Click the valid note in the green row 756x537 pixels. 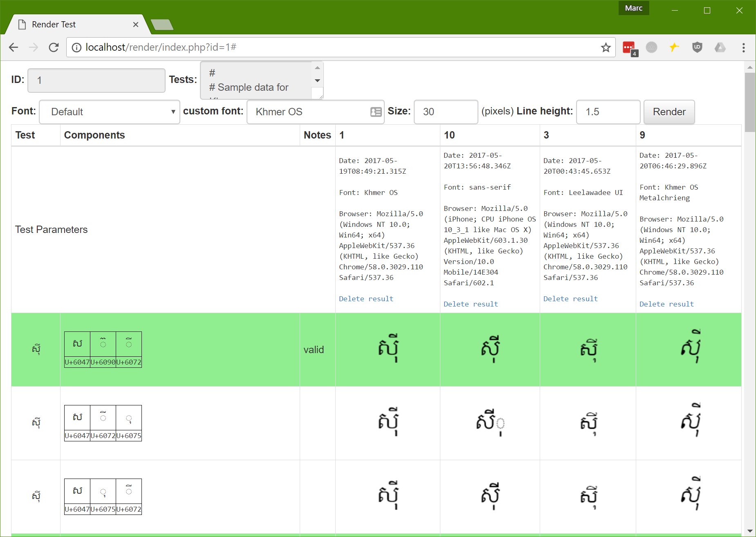(x=314, y=350)
